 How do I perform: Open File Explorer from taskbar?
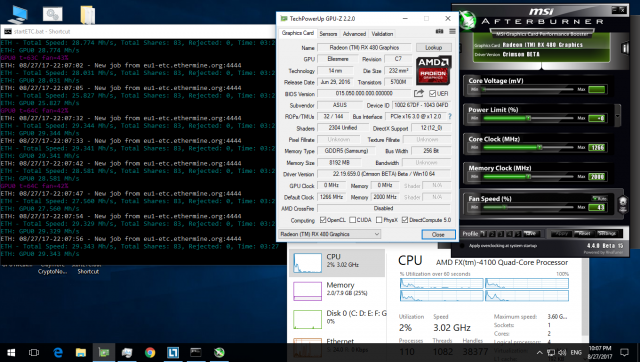tap(81, 352)
